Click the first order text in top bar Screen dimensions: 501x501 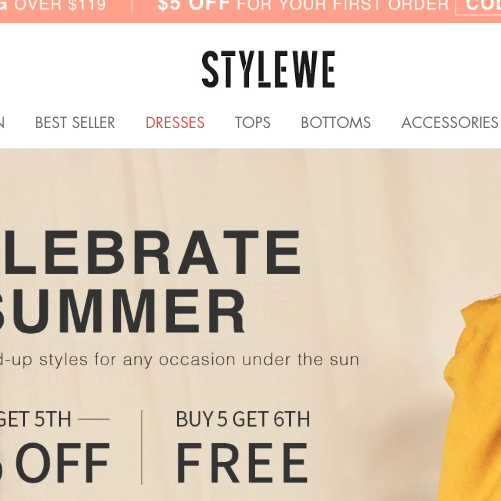click(x=343, y=5)
